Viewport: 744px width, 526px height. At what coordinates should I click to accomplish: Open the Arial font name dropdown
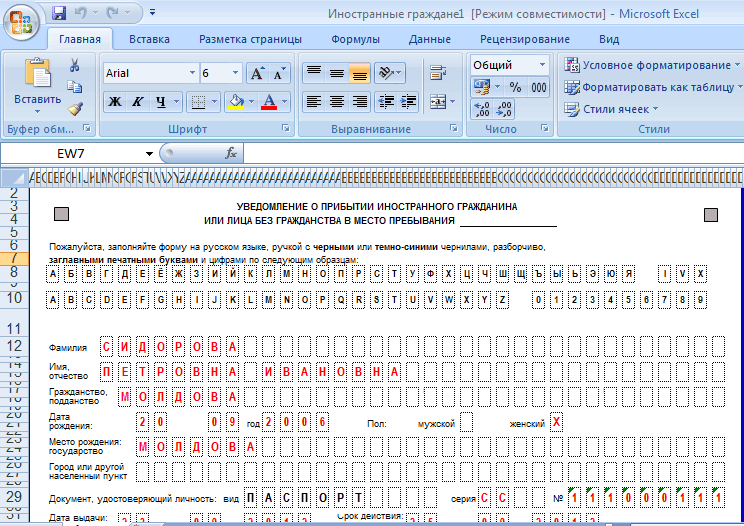190,74
